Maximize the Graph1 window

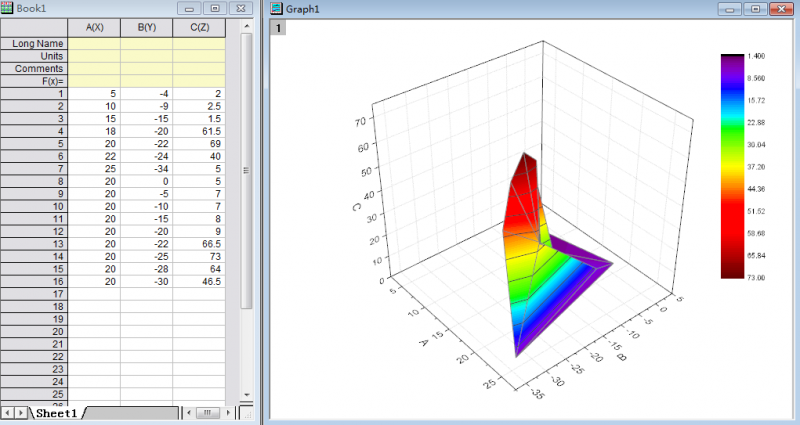[756, 9]
